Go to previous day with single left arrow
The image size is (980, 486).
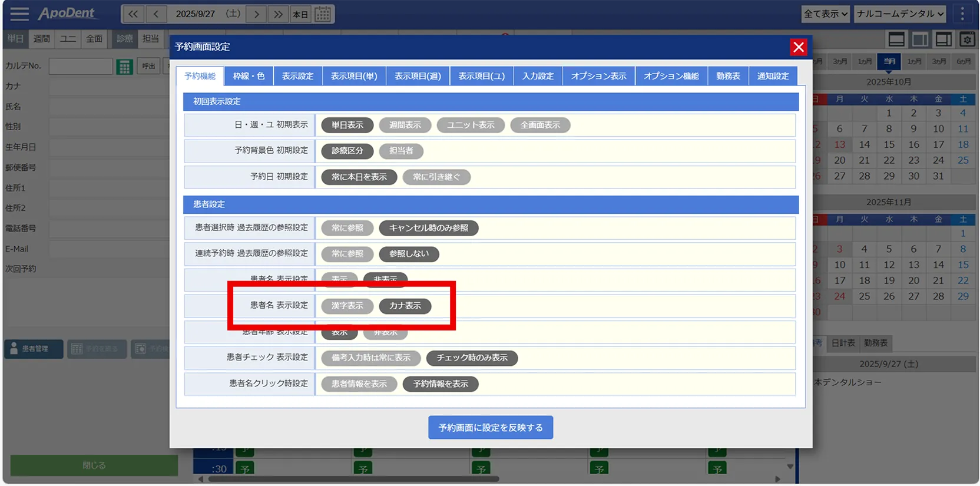155,14
